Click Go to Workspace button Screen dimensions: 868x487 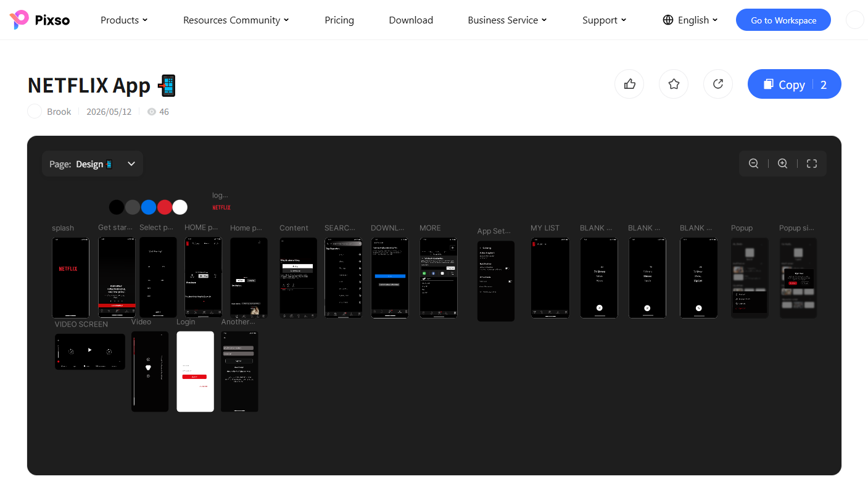(783, 20)
